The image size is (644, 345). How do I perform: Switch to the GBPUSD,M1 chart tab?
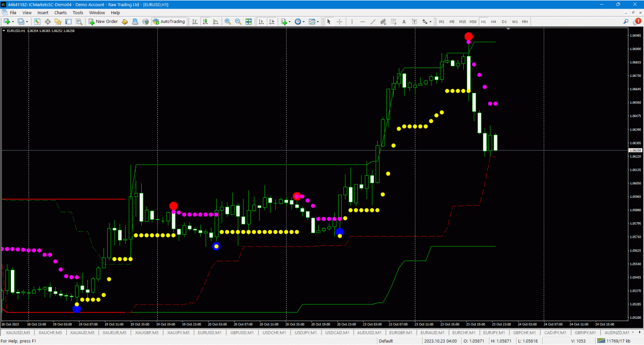[x=241, y=332]
